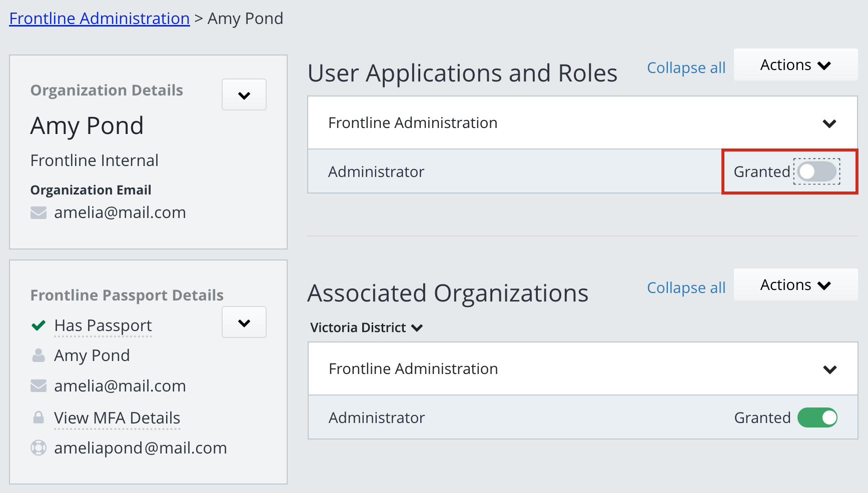Click Collapse all for Associated Organizations
This screenshot has width=868, height=493.
(x=686, y=288)
